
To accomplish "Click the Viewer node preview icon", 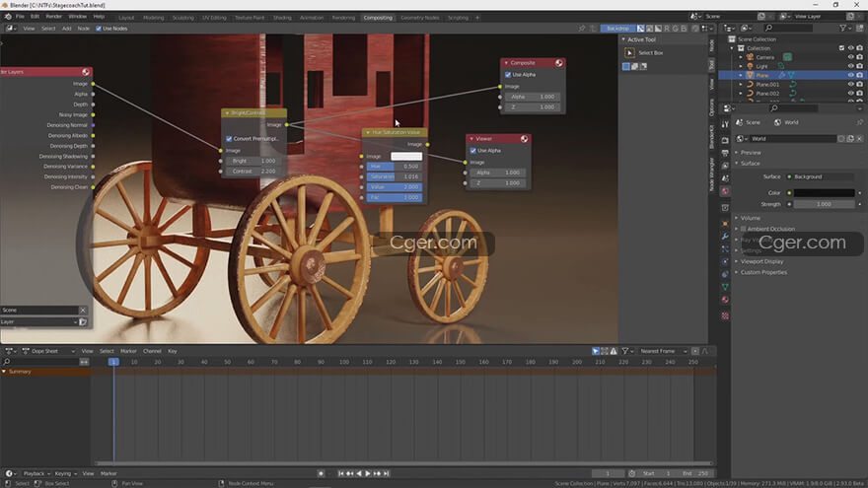I will [524, 139].
